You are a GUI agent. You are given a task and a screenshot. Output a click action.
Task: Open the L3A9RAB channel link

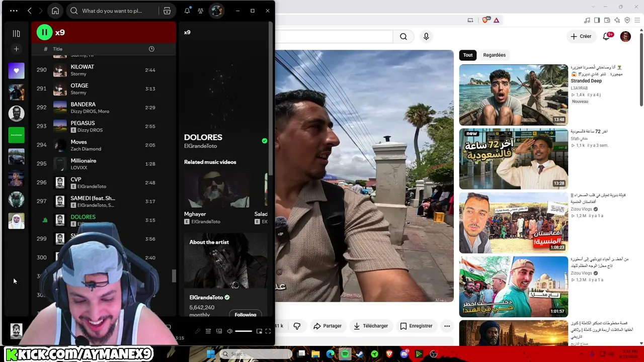click(579, 88)
